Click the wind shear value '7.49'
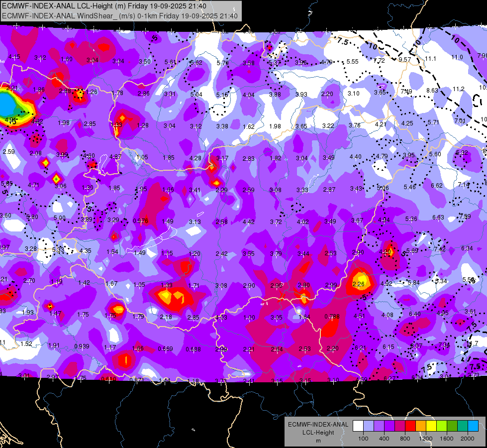Screen dimensions: 487x448 point(406,92)
